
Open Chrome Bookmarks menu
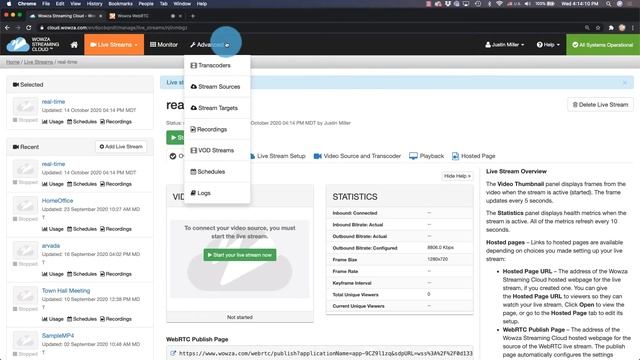click(120, 4)
